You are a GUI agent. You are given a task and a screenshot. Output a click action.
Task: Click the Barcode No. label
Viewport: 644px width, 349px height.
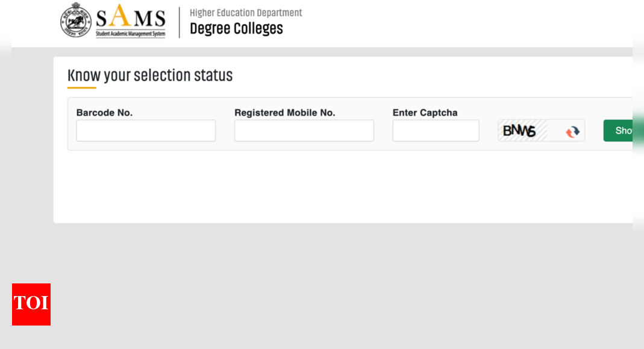point(104,113)
